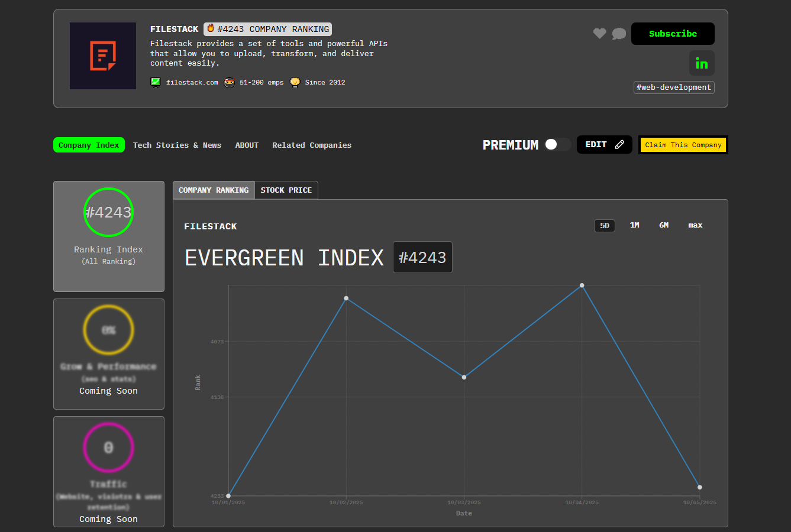Screen dimensions: 791x532
Task: Click the Claim This Company button
Action: coord(683,145)
